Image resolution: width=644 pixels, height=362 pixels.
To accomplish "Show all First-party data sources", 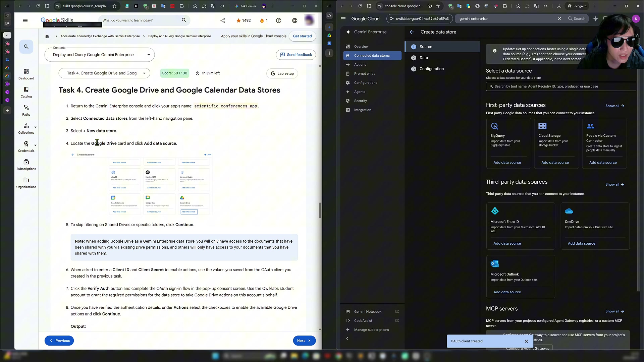I will click(x=614, y=106).
